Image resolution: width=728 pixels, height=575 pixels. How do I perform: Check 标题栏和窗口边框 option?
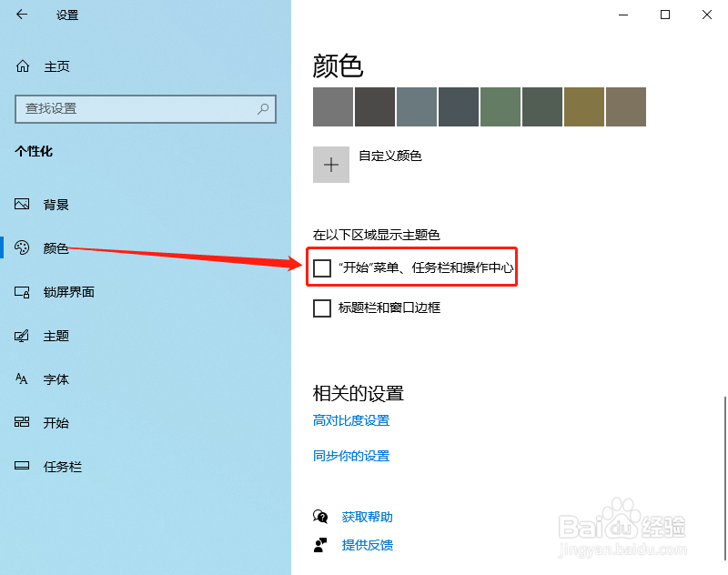[322, 308]
